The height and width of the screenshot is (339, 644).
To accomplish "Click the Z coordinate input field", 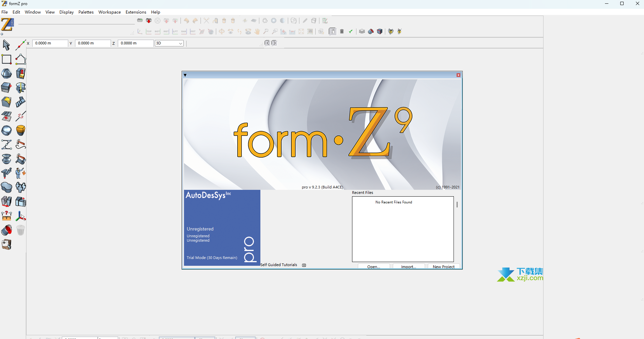I will click(136, 43).
